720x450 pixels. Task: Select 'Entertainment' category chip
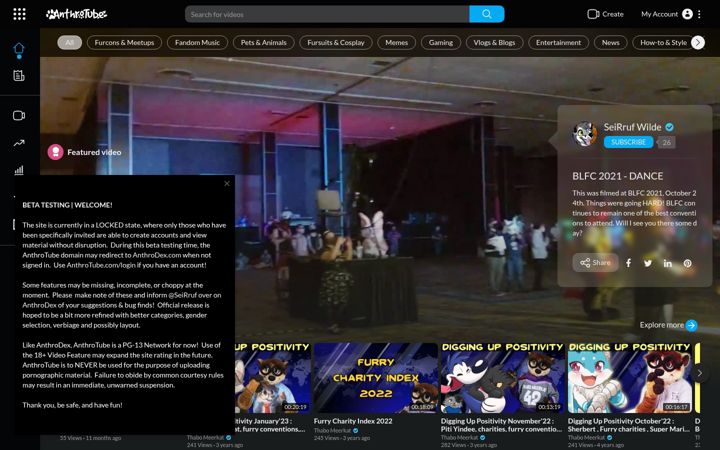coord(558,43)
